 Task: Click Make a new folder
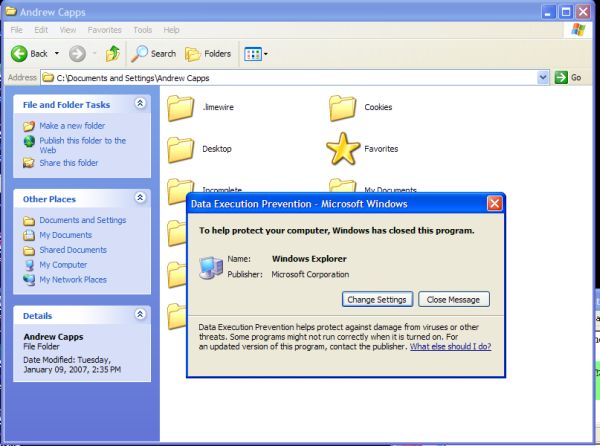click(x=72, y=125)
